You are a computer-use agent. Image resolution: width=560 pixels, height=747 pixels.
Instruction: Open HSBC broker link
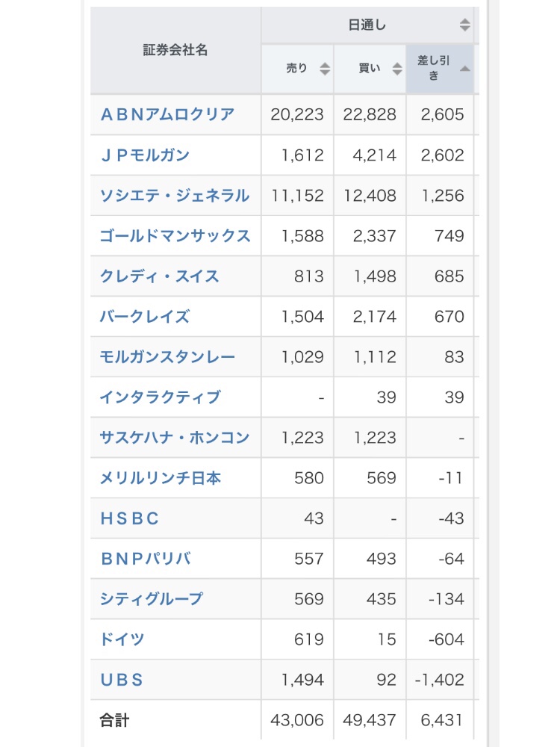[129, 518]
